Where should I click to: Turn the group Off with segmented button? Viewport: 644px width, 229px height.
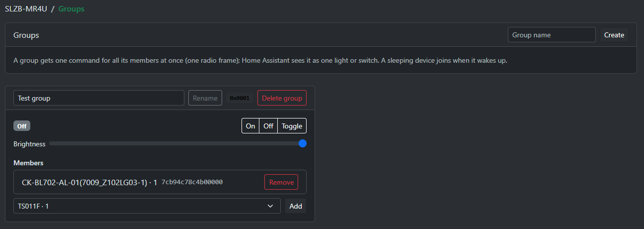coord(268,126)
